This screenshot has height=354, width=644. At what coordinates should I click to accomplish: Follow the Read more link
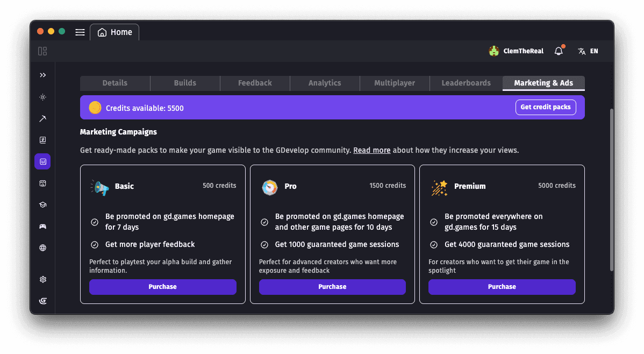click(371, 150)
